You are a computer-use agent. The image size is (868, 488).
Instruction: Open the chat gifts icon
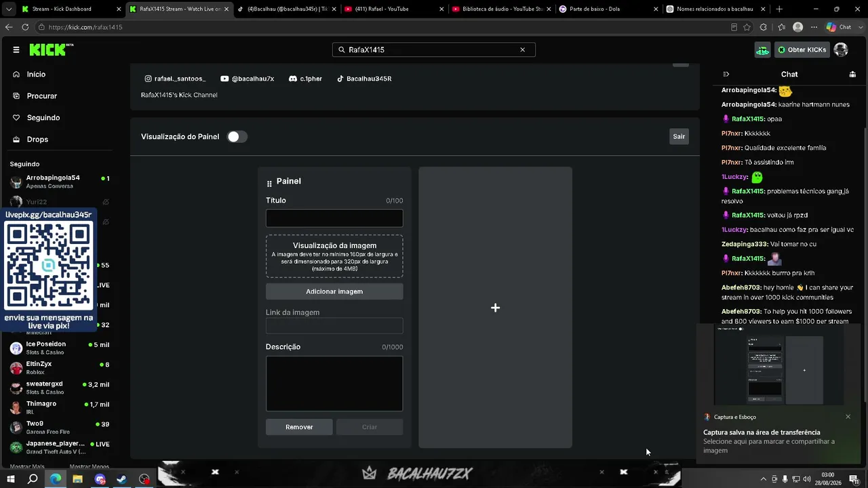point(852,75)
